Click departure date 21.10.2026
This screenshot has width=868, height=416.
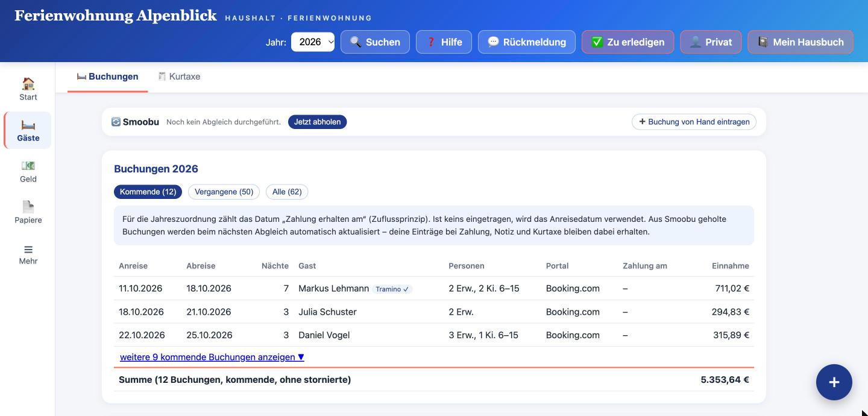[209, 312]
